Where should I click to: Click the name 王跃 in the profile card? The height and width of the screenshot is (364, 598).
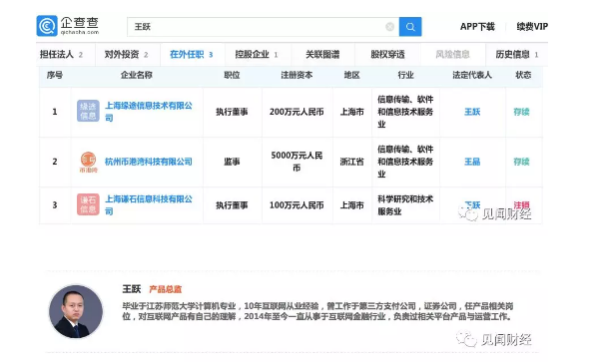point(132,289)
